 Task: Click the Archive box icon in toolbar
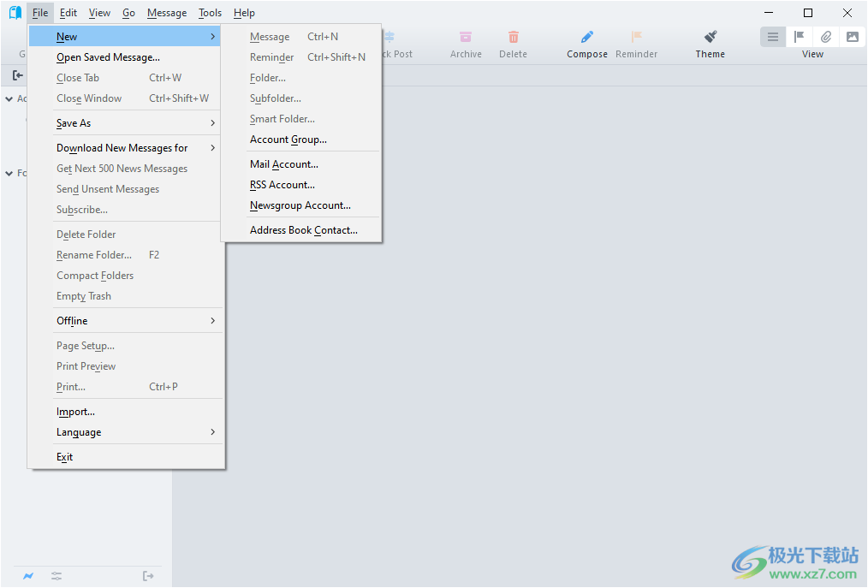pyautogui.click(x=466, y=37)
